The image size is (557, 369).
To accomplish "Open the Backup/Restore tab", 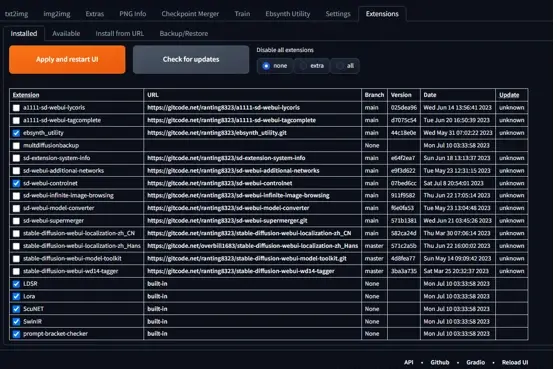I will (184, 33).
